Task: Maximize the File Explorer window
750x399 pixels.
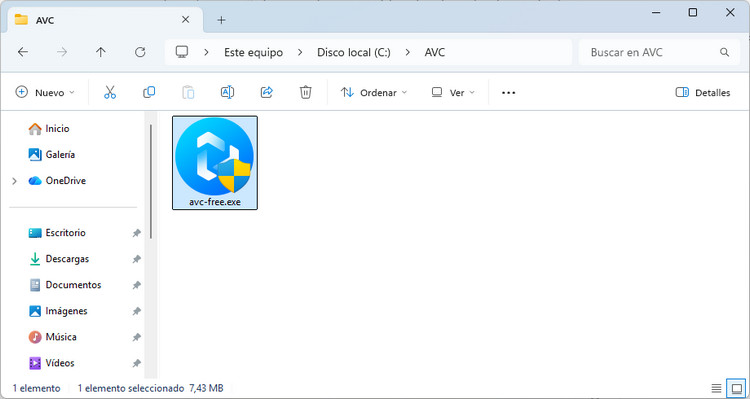Action: point(692,12)
